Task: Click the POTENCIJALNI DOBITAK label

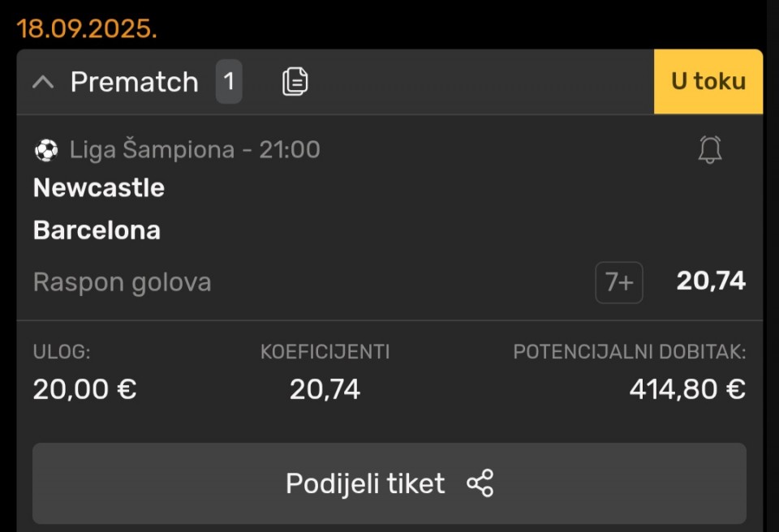Action: point(630,352)
